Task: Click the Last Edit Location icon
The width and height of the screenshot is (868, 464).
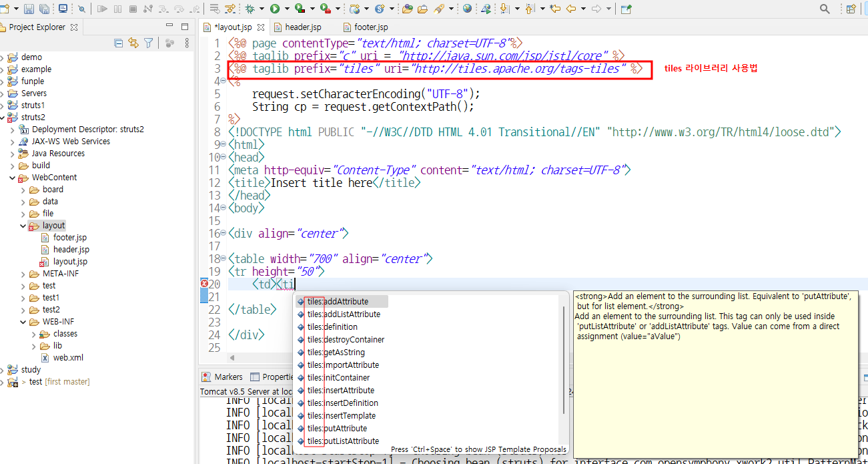Action: [x=555, y=9]
